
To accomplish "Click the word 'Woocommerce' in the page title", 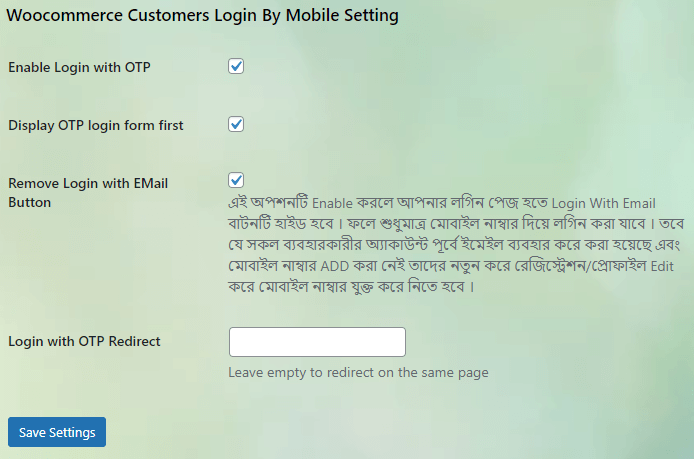I will (x=64, y=15).
